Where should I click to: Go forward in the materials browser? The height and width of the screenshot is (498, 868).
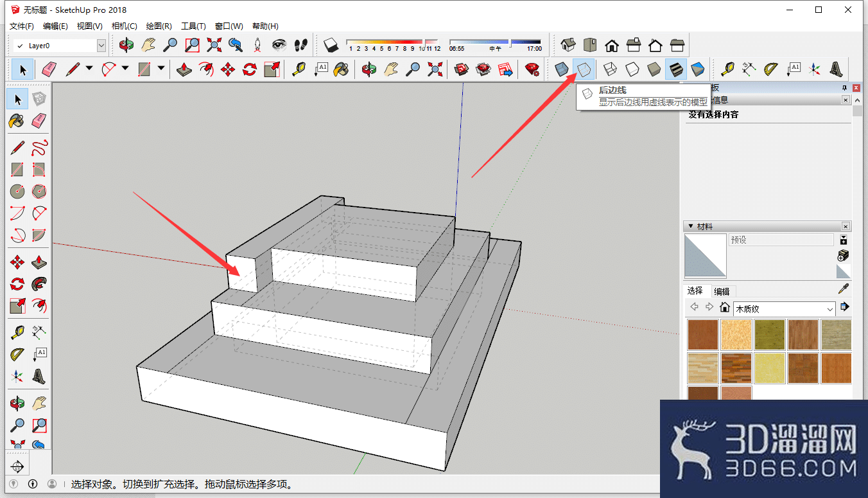pyautogui.click(x=709, y=307)
